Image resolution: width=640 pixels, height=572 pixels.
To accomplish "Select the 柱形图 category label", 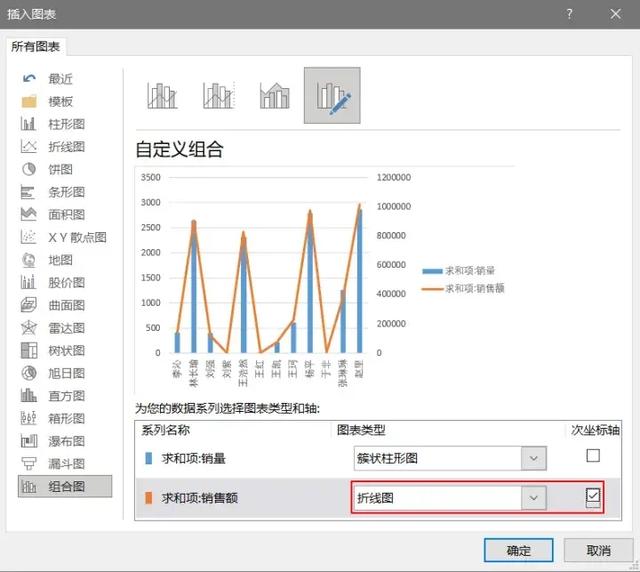I will [x=67, y=124].
